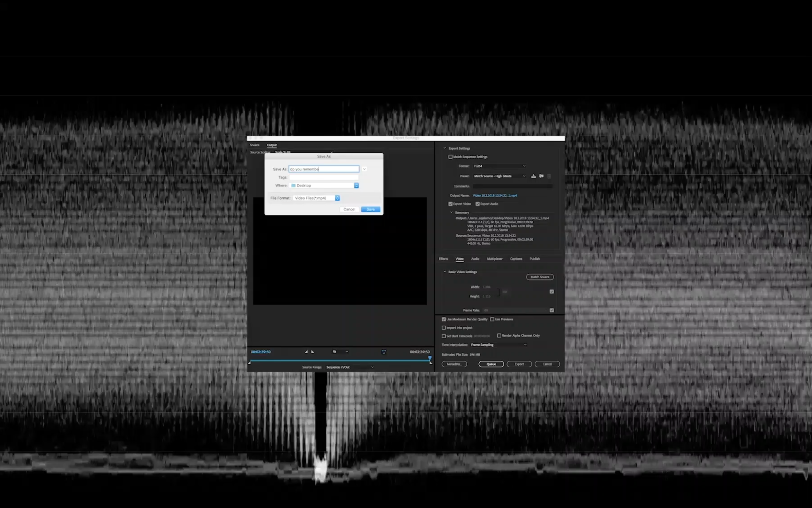This screenshot has height=508, width=812.
Task: Switch to the Audio tab
Action: pyautogui.click(x=475, y=259)
